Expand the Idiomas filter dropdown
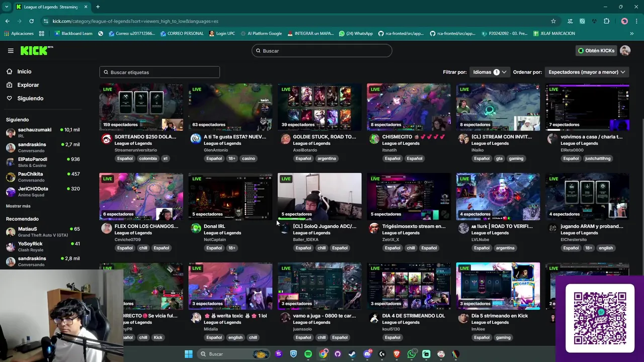Screen dimensions: 644x362 (490, 72)
